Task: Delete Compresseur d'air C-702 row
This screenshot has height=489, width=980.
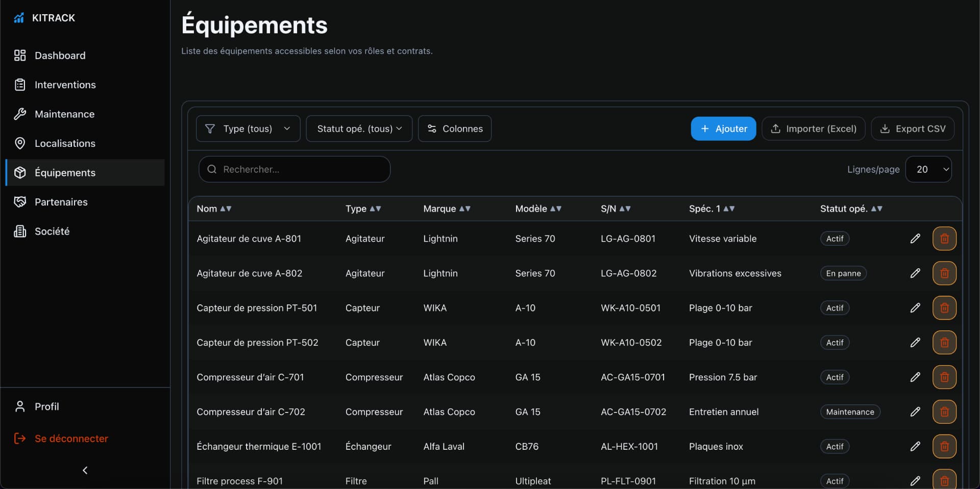Action: pyautogui.click(x=944, y=412)
